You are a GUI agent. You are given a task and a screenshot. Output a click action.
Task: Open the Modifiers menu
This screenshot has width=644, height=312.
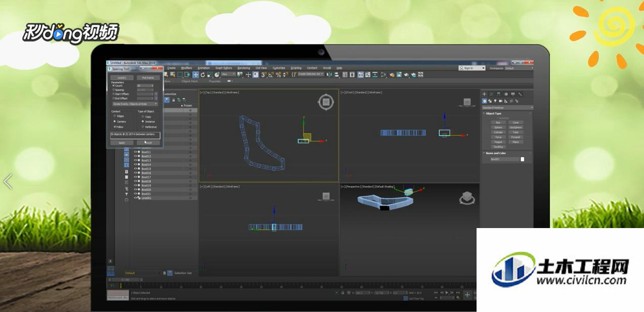pyautogui.click(x=187, y=68)
